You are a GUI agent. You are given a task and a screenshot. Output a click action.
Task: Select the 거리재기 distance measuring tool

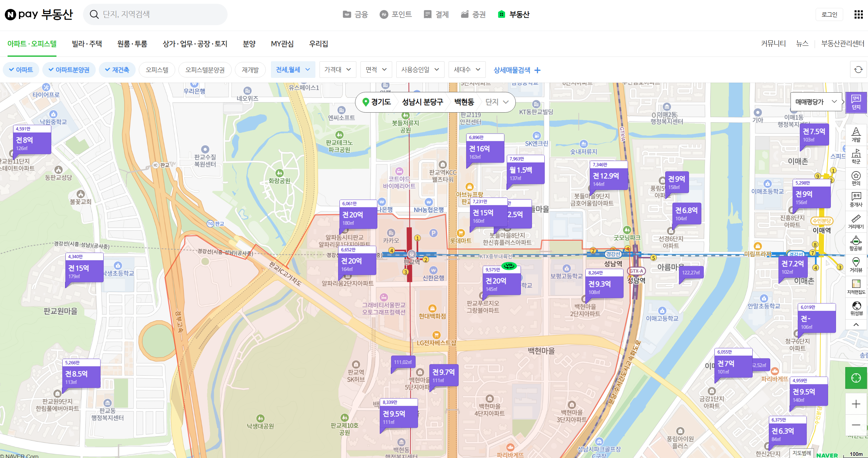tap(856, 222)
